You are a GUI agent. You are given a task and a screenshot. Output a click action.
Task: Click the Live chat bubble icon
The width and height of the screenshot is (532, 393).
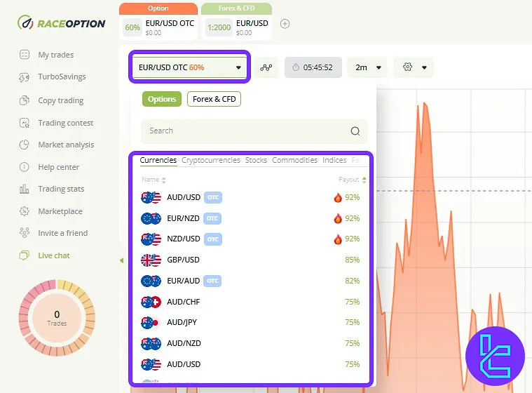click(24, 255)
